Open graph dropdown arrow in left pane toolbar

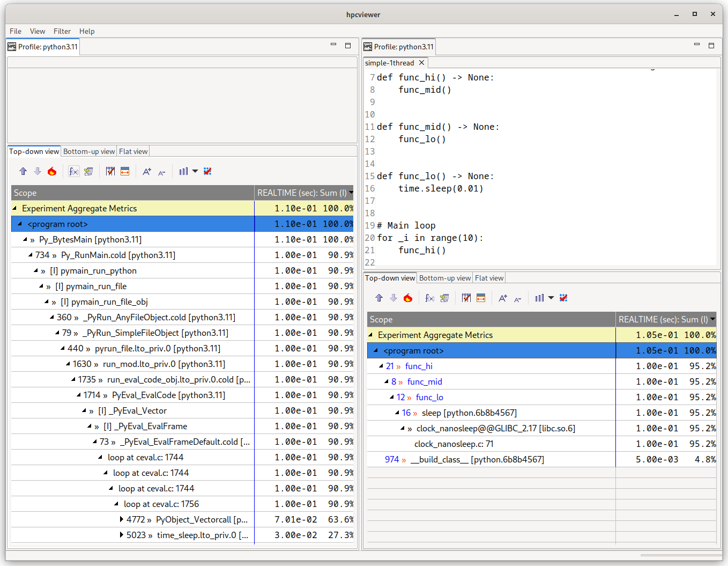[195, 171]
